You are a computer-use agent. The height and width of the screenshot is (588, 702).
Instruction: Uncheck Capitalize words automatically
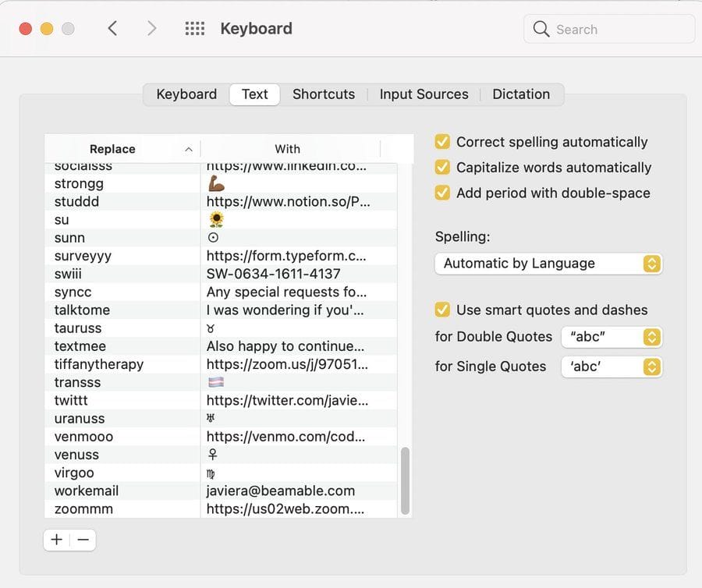[x=442, y=168]
